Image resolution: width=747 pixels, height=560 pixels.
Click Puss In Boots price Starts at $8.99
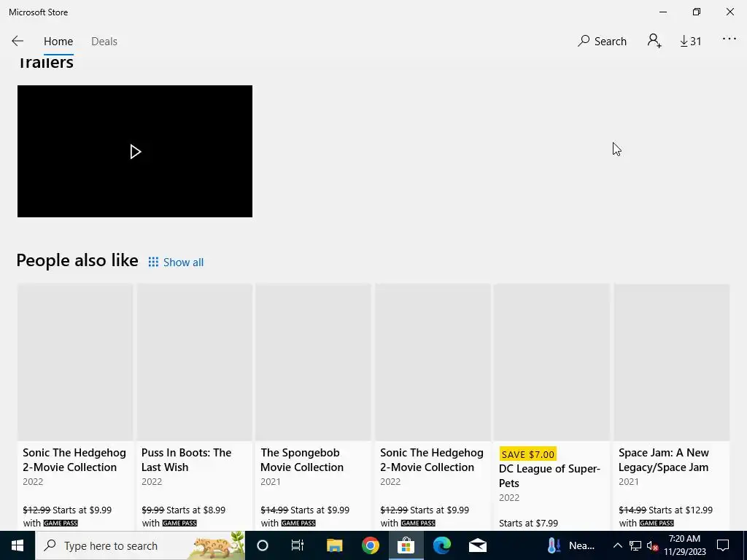pyautogui.click(x=196, y=510)
